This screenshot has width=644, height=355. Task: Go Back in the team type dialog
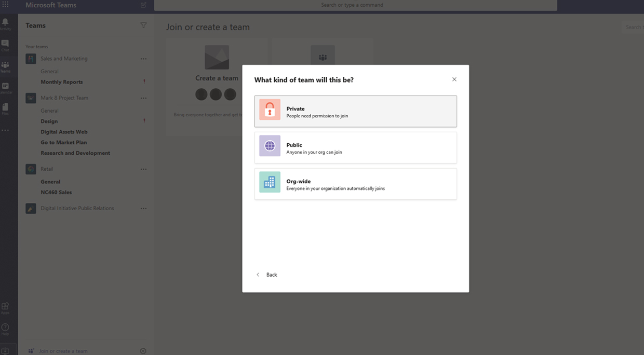pos(267,275)
